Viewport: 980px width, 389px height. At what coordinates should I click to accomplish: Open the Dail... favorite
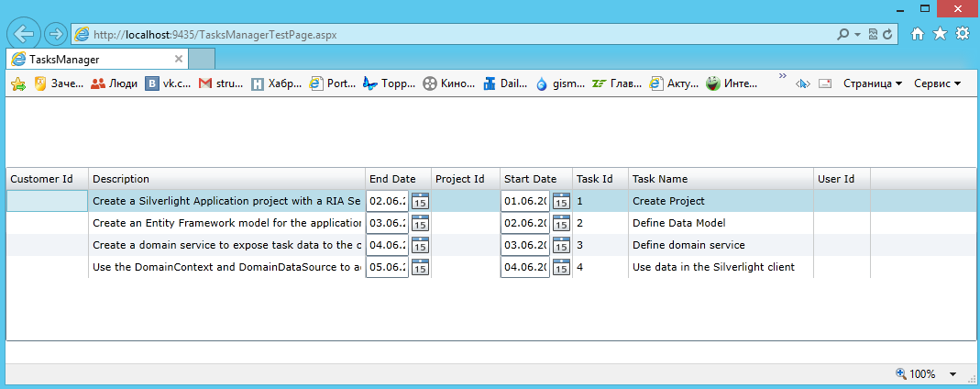click(505, 83)
